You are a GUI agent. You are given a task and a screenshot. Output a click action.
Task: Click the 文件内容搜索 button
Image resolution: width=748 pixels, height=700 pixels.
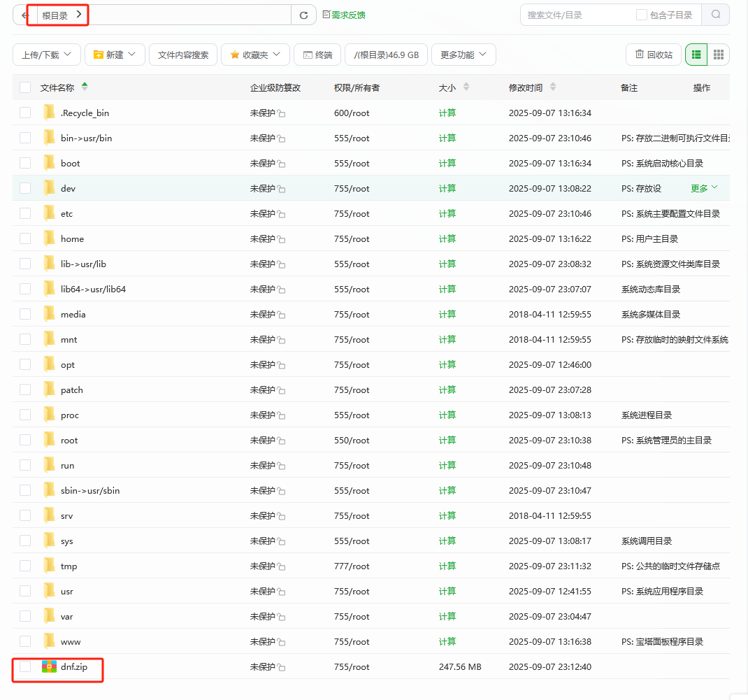183,55
